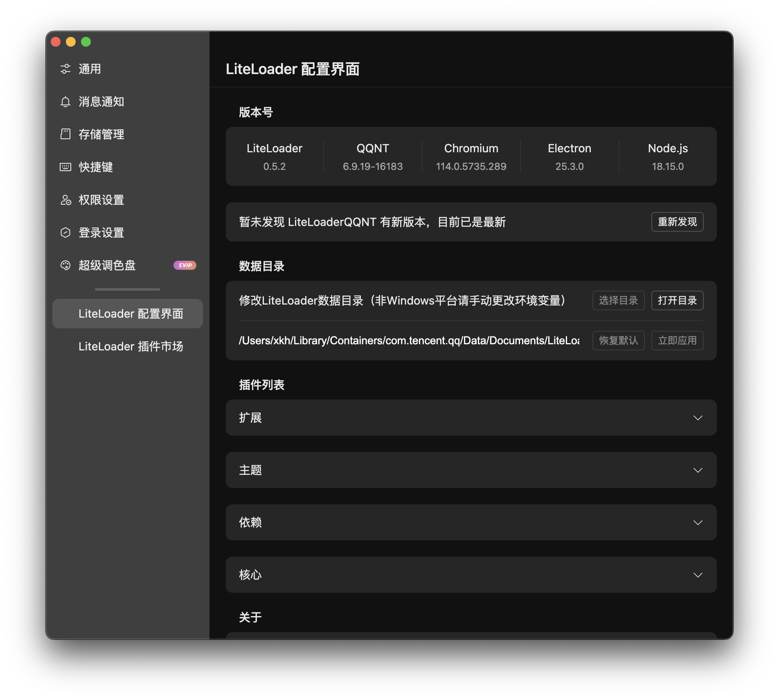Image resolution: width=779 pixels, height=700 pixels.
Task: Select the 超级调色盘 palette icon
Action: [66, 265]
